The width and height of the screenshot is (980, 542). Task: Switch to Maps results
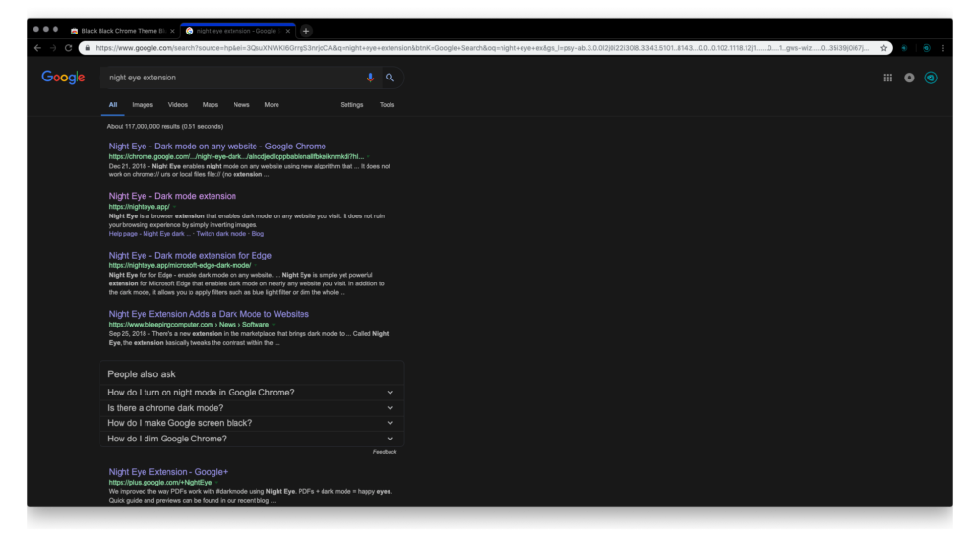[x=210, y=105]
